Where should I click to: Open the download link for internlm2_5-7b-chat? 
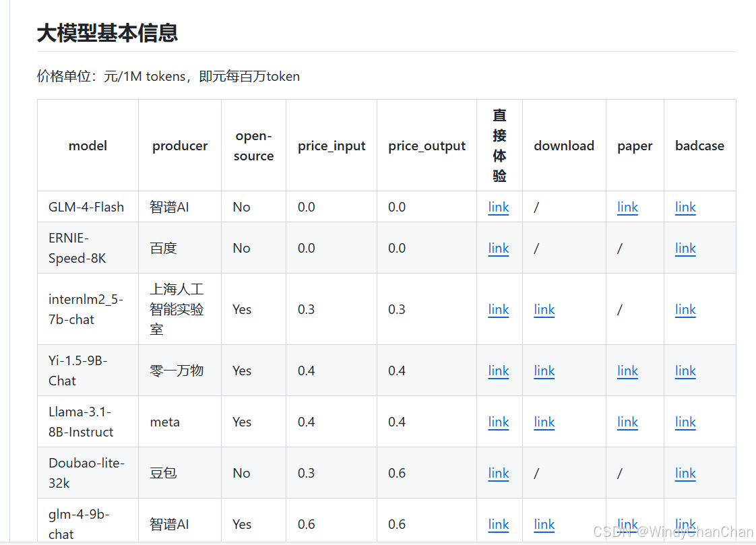pos(544,309)
